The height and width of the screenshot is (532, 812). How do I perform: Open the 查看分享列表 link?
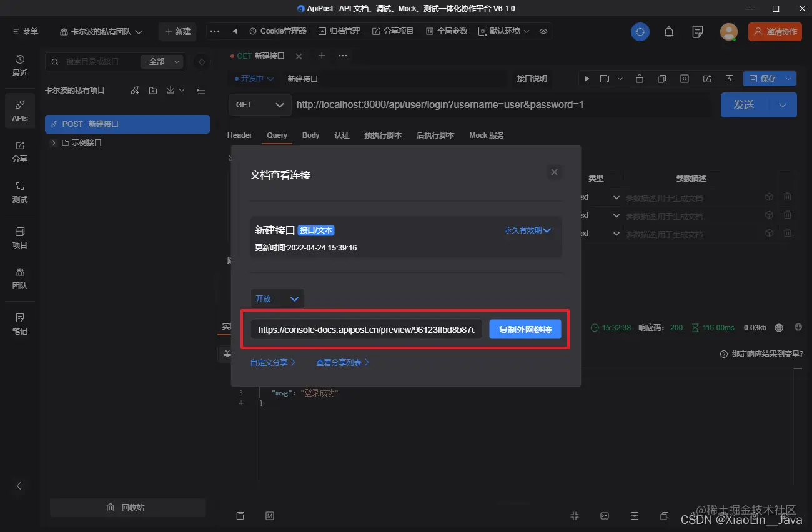click(x=343, y=363)
